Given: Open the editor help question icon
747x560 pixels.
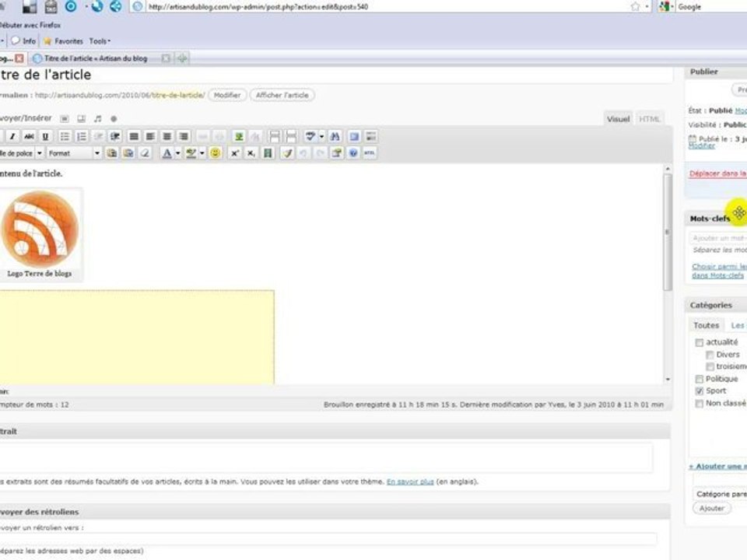Looking at the screenshot, I should pyautogui.click(x=353, y=153).
